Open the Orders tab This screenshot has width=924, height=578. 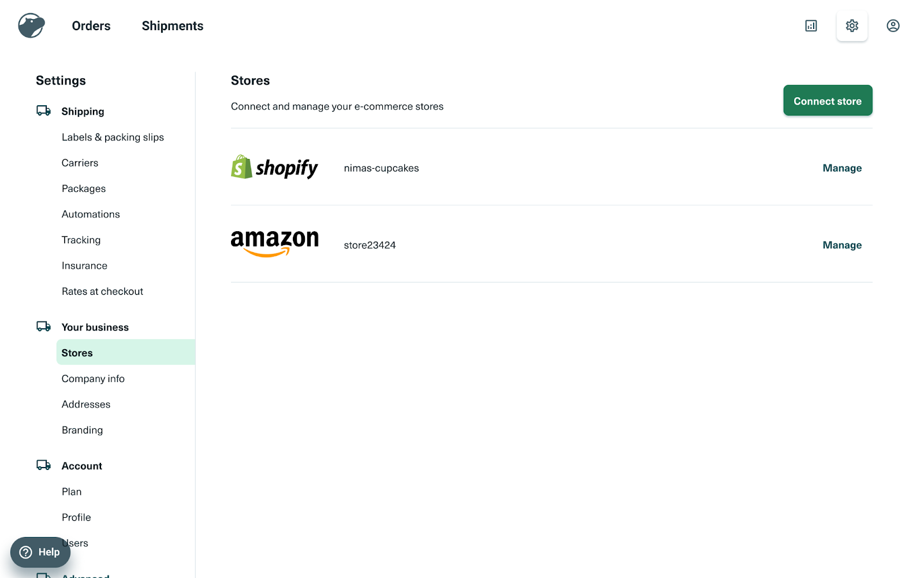[91, 26]
